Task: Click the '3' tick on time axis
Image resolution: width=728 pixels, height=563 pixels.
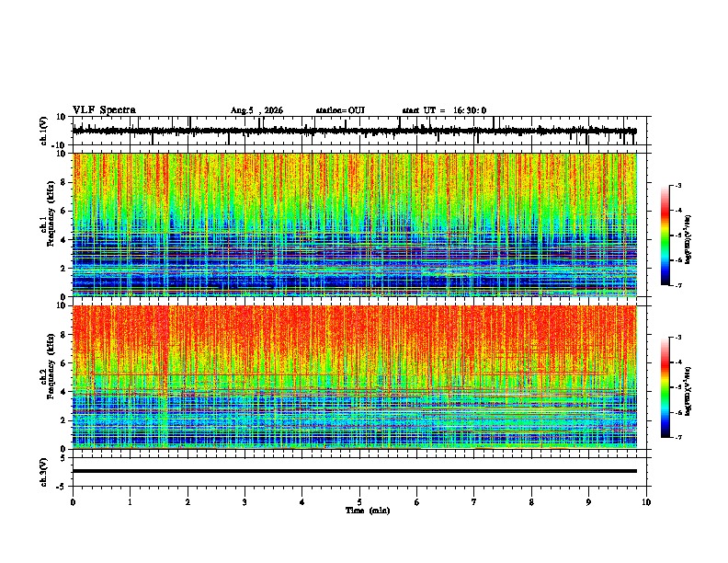Action: 245,502
